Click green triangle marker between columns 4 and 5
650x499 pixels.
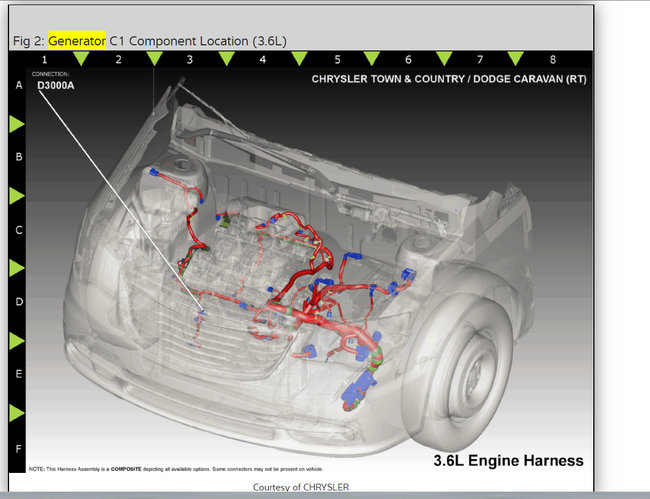pos(299,58)
